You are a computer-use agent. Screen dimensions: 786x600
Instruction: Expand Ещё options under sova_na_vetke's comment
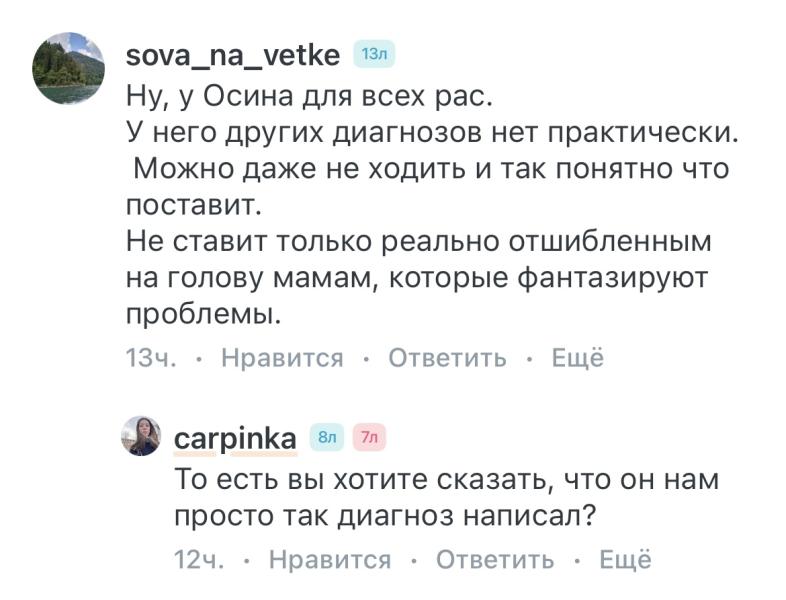point(577,358)
